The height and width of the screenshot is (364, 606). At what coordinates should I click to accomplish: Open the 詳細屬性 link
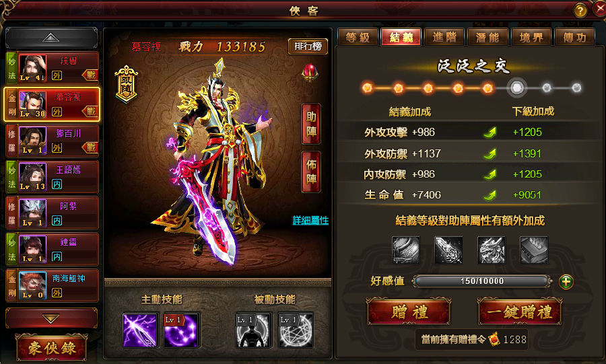310,221
